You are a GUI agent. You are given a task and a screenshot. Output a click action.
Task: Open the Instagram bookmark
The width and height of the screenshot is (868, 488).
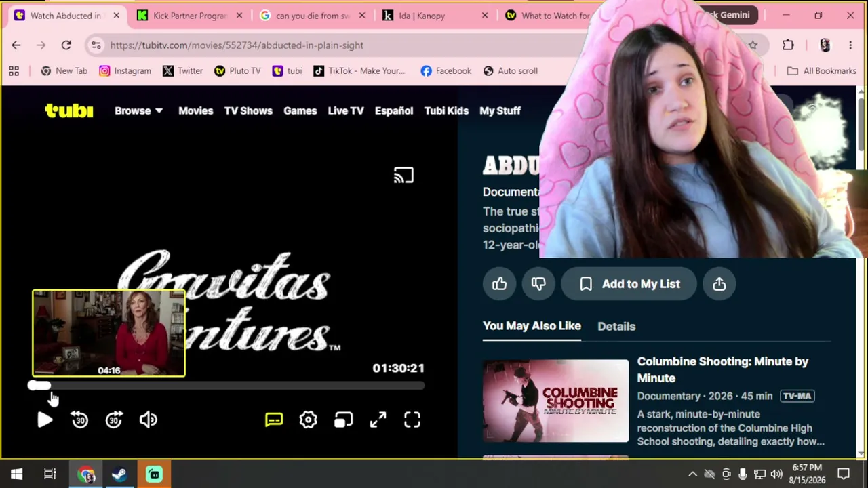coord(125,70)
